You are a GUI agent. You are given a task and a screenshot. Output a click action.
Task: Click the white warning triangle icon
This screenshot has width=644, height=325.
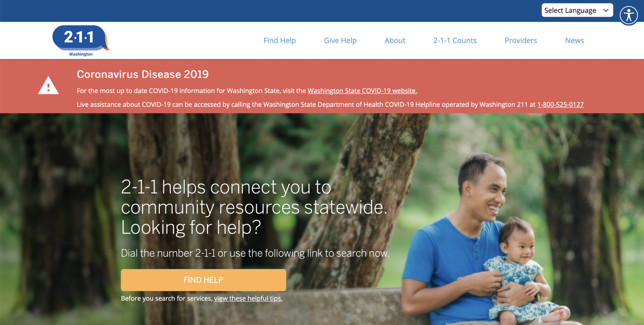[48, 86]
